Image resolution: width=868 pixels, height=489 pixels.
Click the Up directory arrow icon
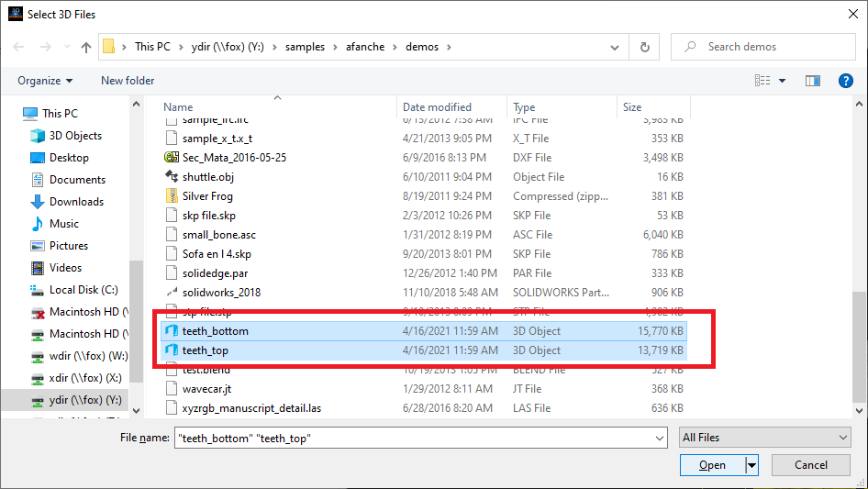(x=86, y=47)
